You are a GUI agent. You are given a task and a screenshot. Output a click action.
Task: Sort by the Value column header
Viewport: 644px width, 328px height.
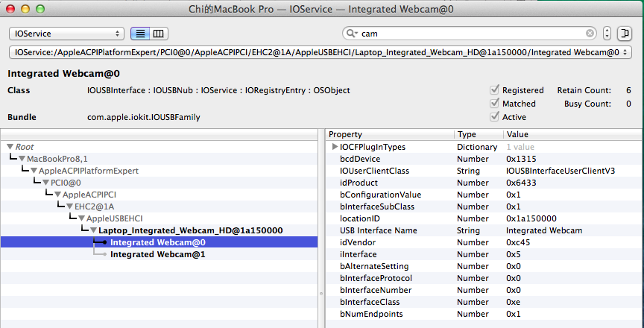coord(566,134)
